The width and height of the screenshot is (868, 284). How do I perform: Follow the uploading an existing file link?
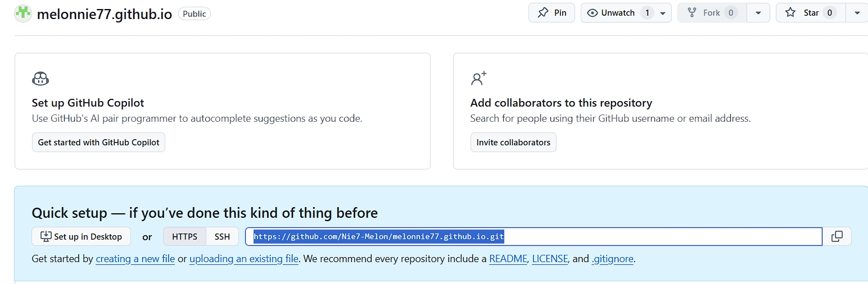pyautogui.click(x=244, y=259)
